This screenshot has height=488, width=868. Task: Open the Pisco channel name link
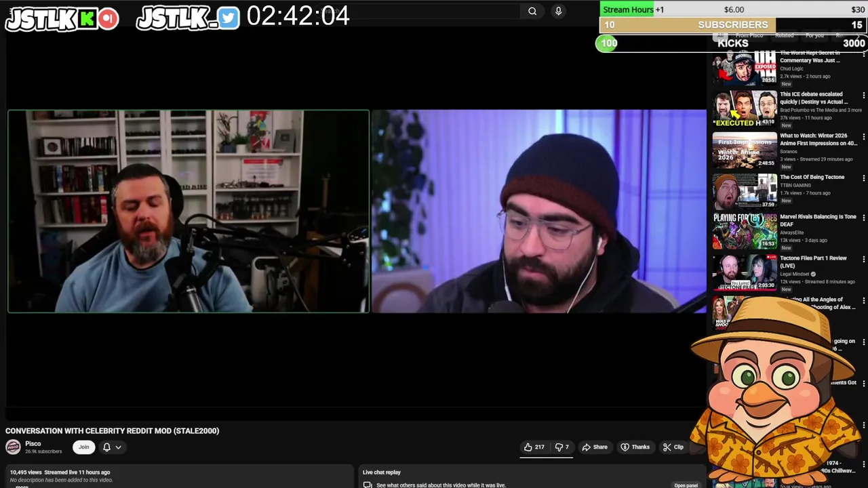(33, 443)
